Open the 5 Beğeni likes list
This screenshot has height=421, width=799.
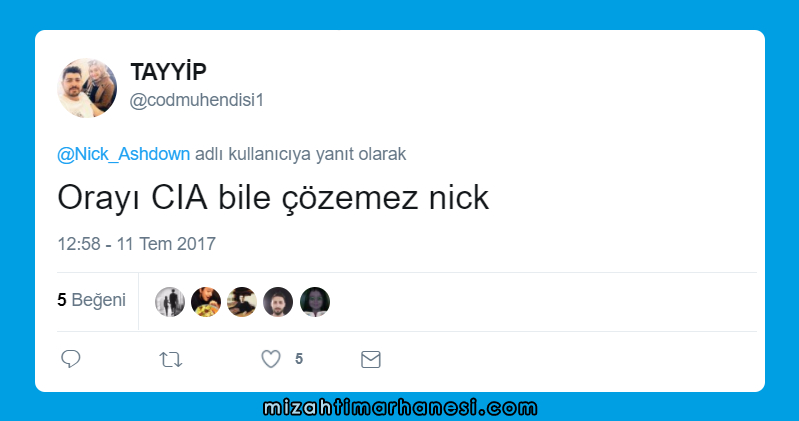click(91, 300)
